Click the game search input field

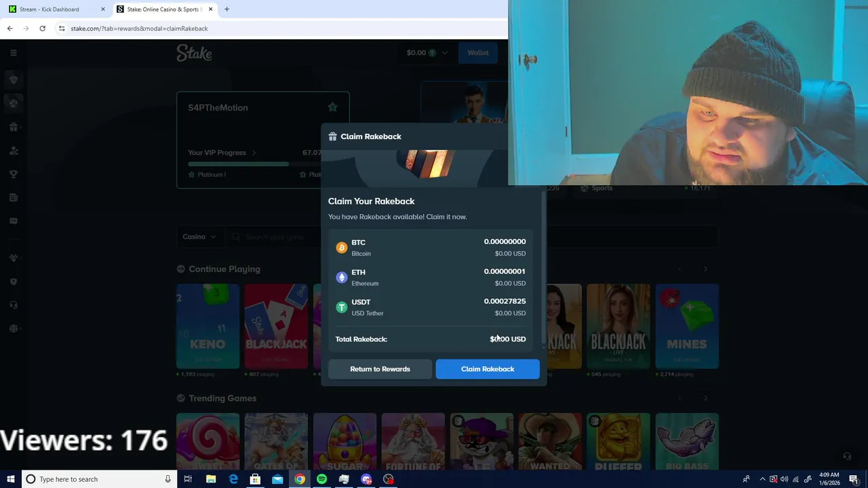click(x=471, y=237)
